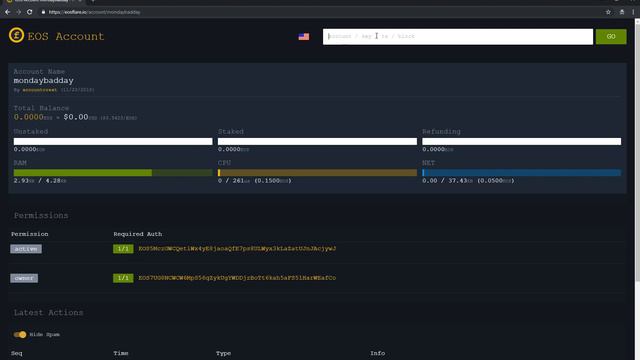The width and height of the screenshot is (640, 360).
Task: Click the white Refunding balance bar
Action: pos(522,141)
